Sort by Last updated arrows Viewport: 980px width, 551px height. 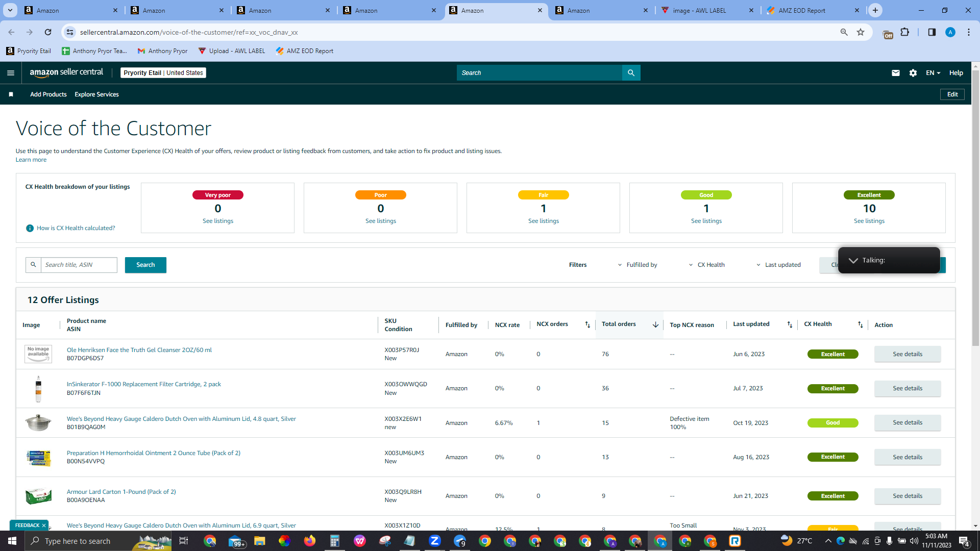click(790, 325)
